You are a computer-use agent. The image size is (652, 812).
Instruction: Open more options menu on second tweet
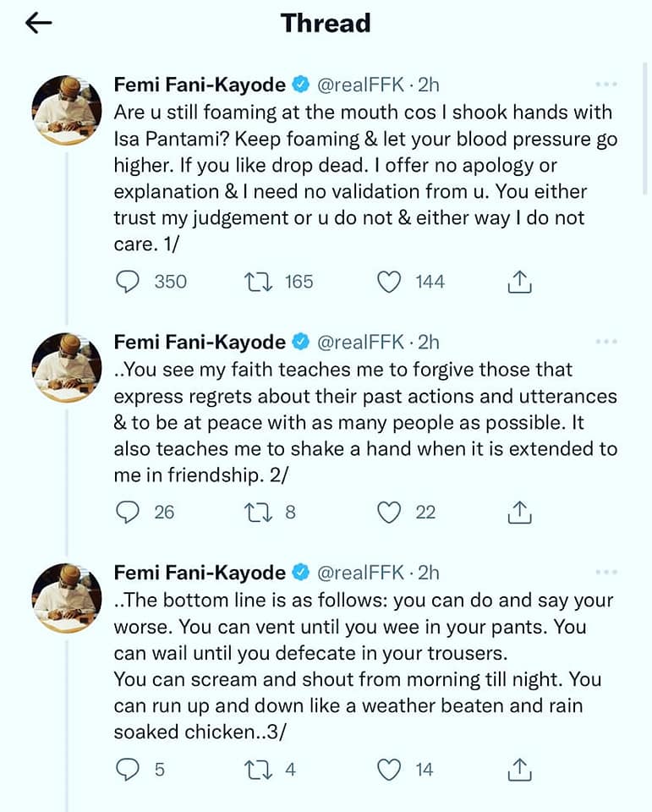click(x=606, y=342)
